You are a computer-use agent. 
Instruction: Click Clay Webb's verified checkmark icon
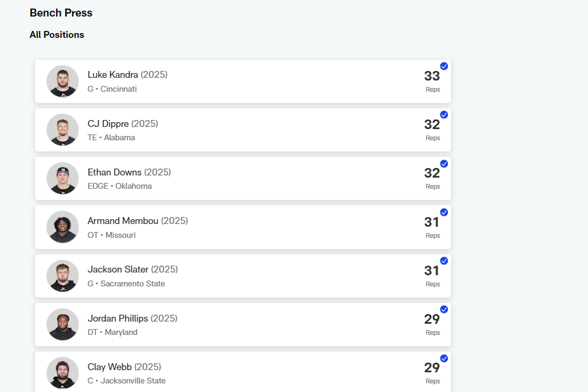click(x=444, y=358)
